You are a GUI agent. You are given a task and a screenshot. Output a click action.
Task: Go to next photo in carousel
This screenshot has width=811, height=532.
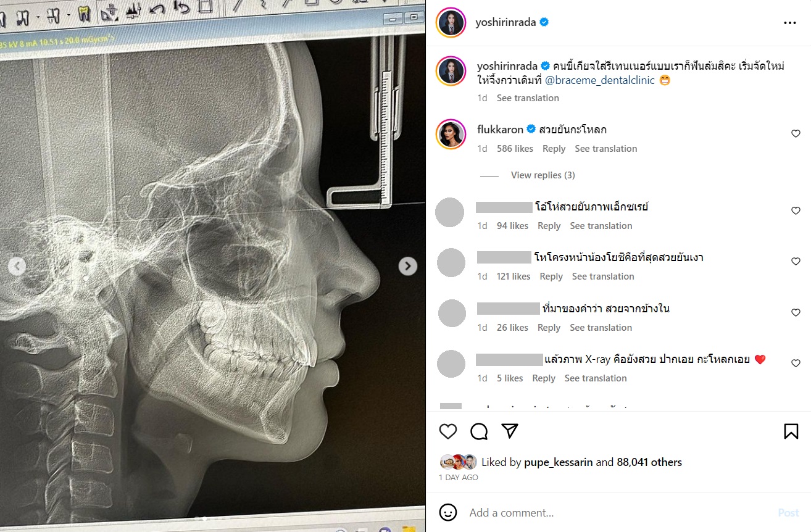pyautogui.click(x=407, y=266)
